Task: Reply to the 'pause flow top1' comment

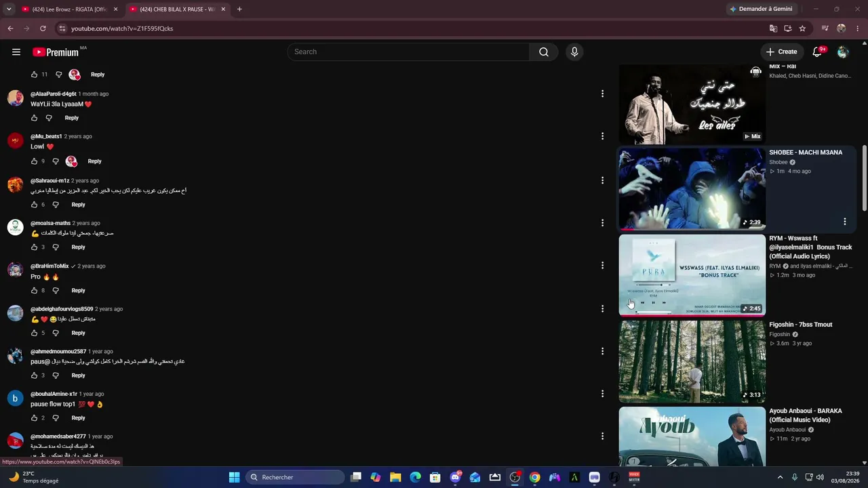Action: point(79,418)
